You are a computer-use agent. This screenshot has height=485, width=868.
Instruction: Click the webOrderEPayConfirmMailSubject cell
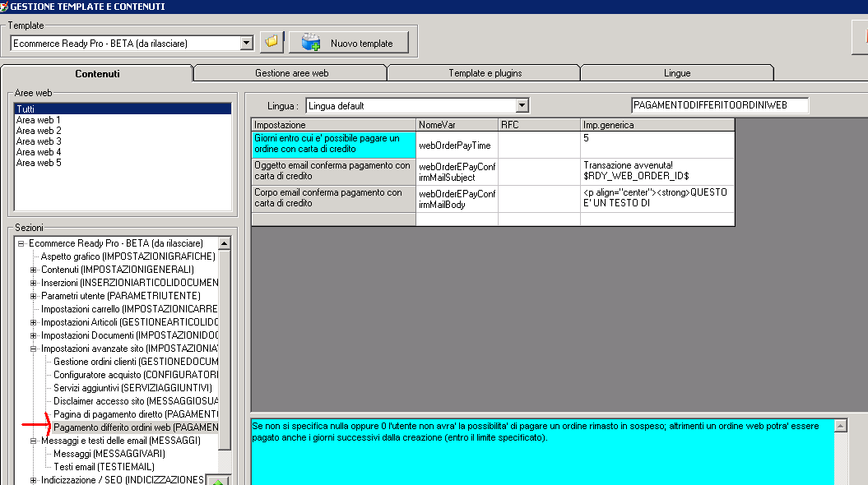pyautogui.click(x=457, y=172)
